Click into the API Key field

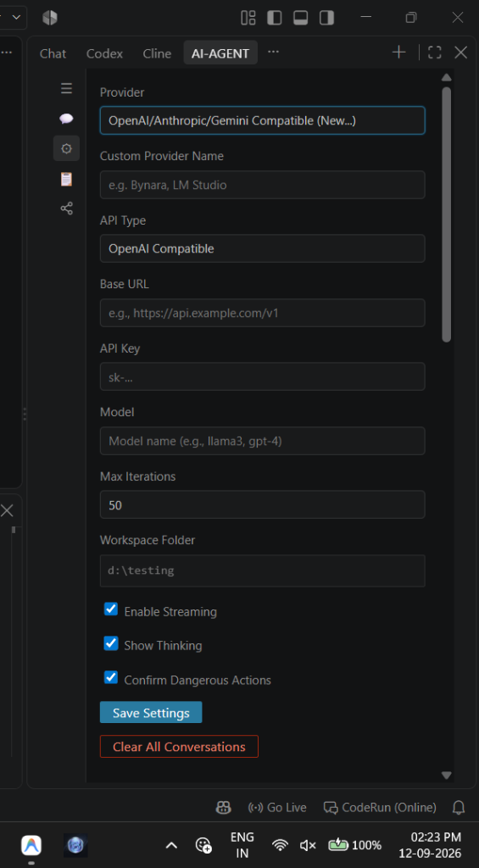[x=263, y=376]
